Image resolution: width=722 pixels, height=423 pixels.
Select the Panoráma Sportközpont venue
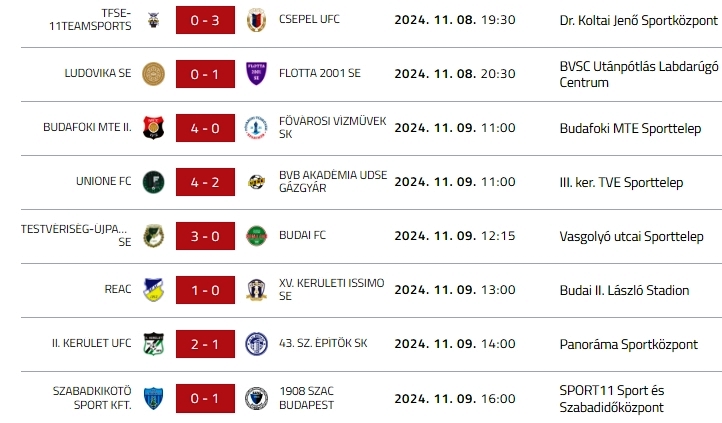pos(628,344)
